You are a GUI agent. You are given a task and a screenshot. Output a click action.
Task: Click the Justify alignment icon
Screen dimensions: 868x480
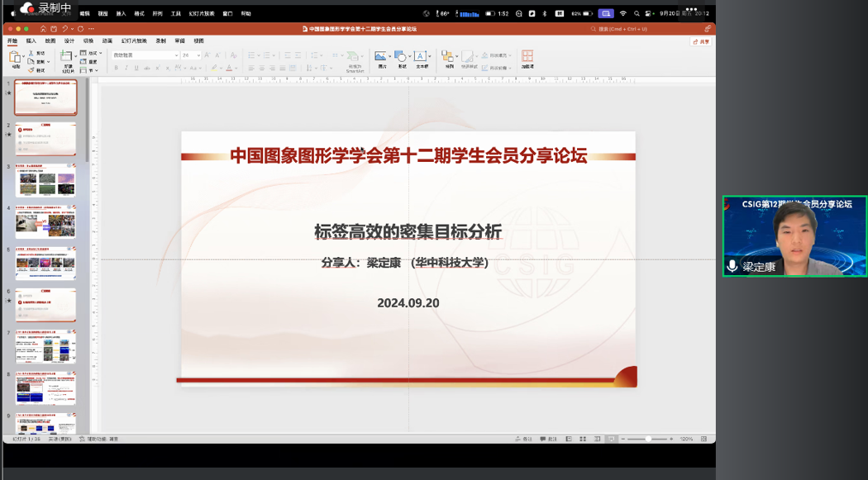(283, 68)
